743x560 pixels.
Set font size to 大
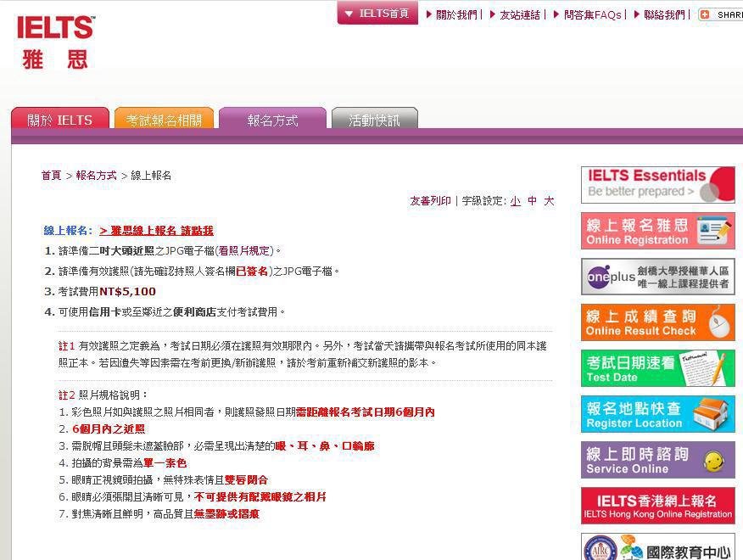pyautogui.click(x=549, y=201)
